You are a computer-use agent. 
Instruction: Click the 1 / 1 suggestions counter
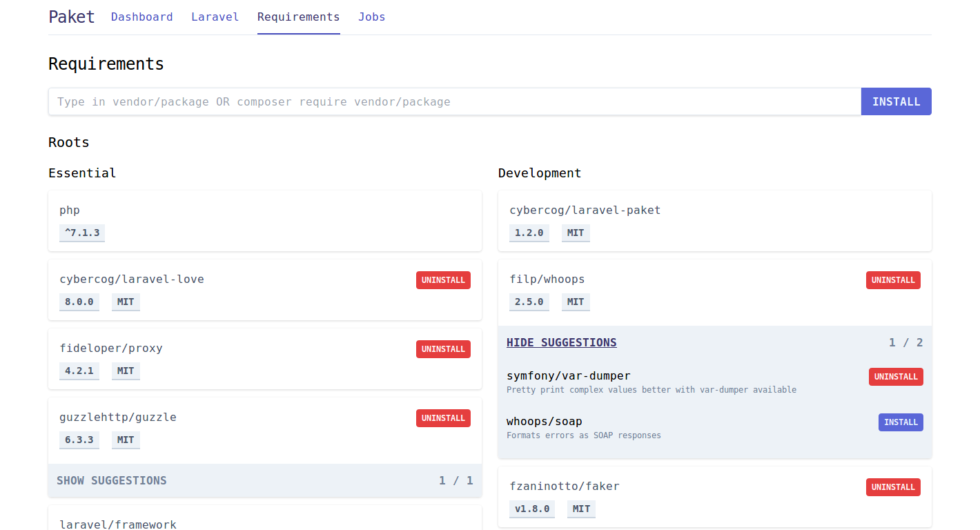[x=456, y=480]
